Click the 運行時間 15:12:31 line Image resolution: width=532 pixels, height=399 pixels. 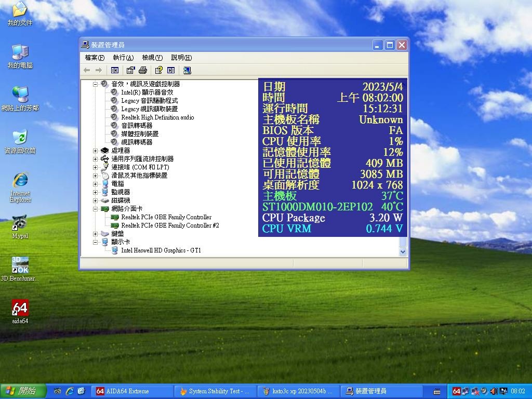[332, 109]
